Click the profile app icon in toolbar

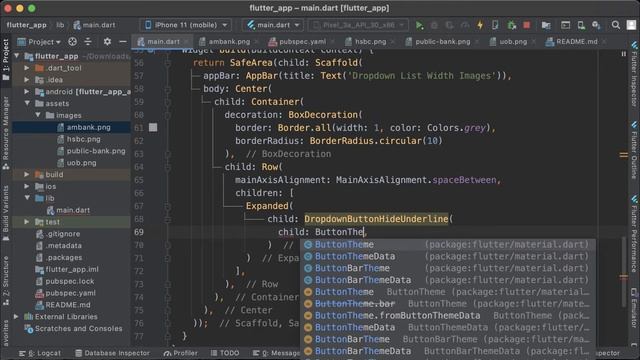coord(465,25)
